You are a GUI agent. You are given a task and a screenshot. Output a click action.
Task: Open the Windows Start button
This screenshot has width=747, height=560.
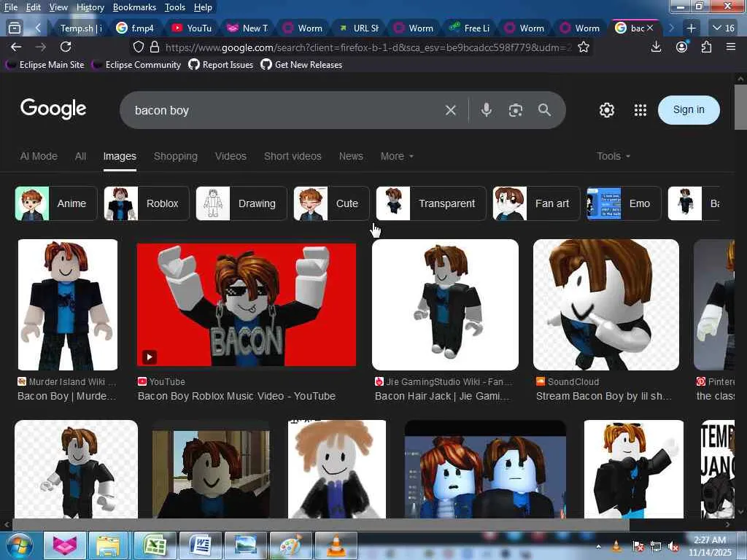coord(20,545)
